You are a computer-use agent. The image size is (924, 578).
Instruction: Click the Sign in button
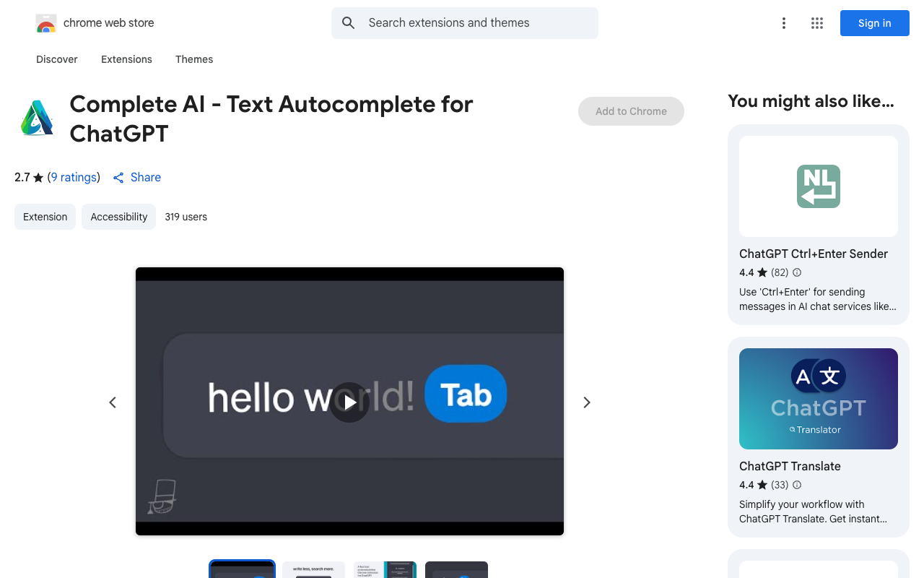click(x=875, y=23)
